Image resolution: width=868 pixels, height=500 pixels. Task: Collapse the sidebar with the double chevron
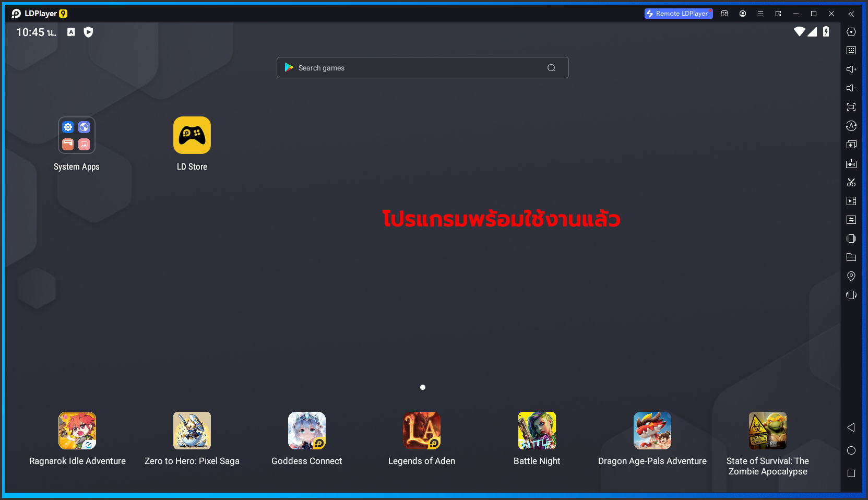[851, 14]
